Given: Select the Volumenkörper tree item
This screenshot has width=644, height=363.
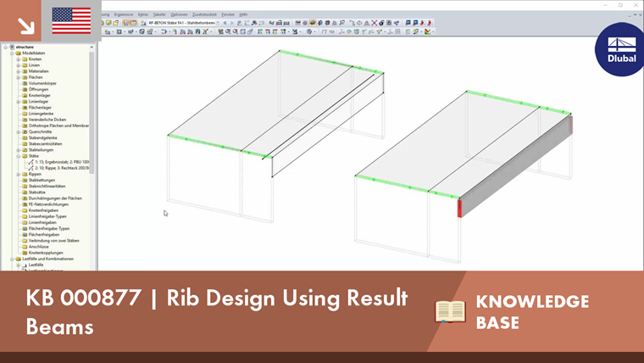Looking at the screenshot, I should pos(42,83).
